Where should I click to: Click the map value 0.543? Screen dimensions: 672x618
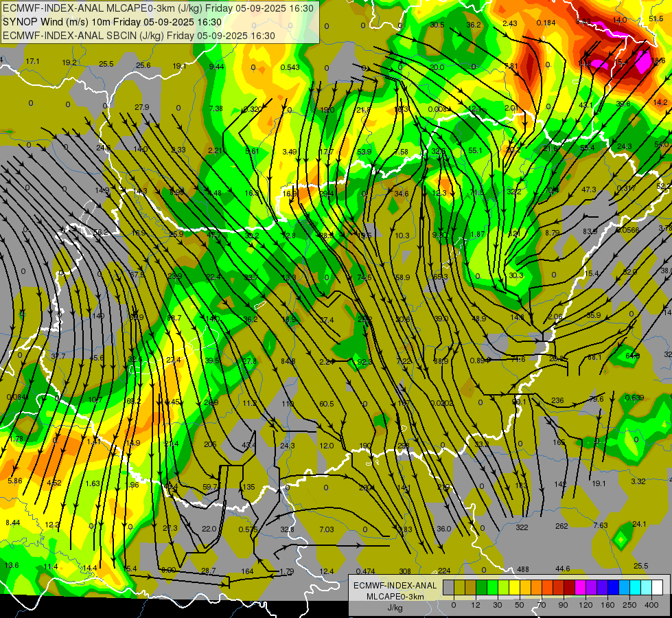tap(290, 67)
